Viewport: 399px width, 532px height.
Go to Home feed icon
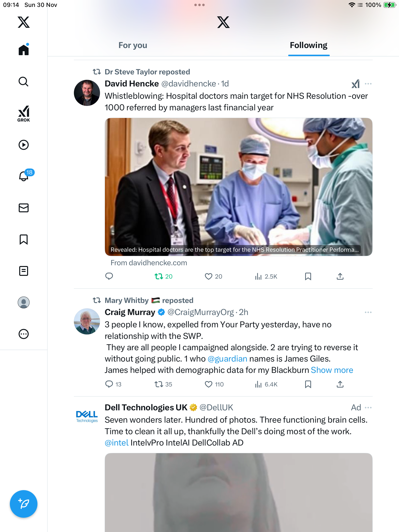24,50
